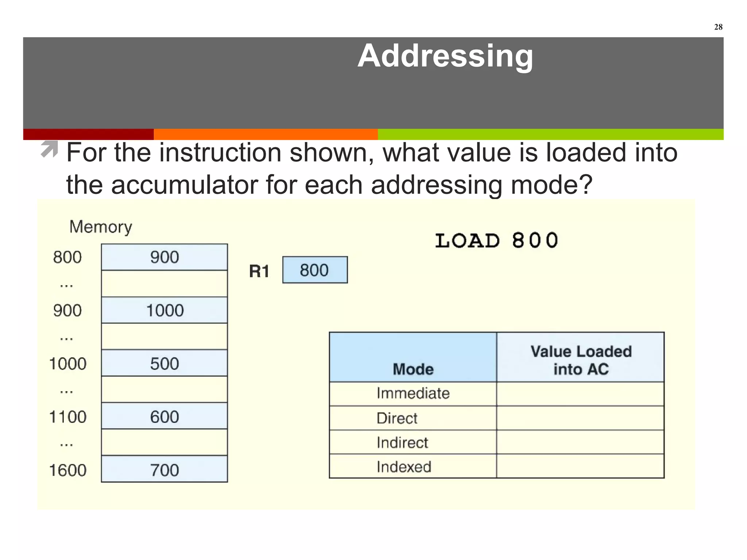Click memory address label 1100
Screen dimensions: 747x560
(68, 417)
